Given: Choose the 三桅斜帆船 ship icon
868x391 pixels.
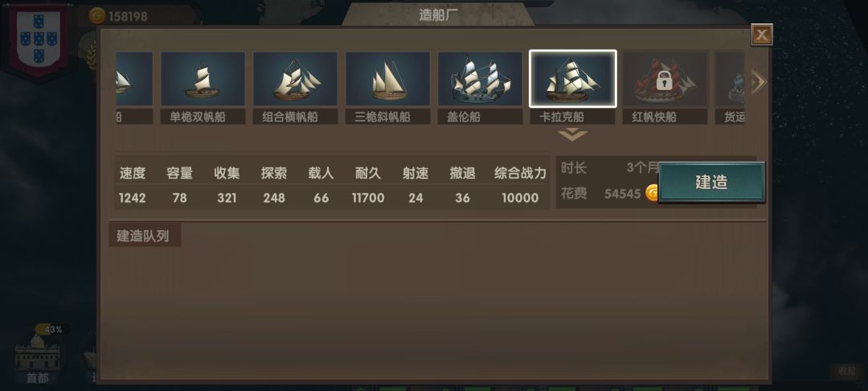Looking at the screenshot, I should tap(387, 79).
